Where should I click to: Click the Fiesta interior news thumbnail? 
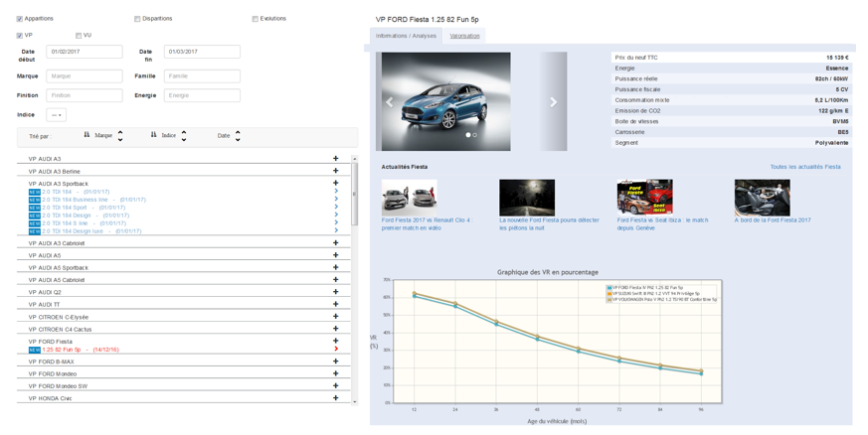coord(763,198)
